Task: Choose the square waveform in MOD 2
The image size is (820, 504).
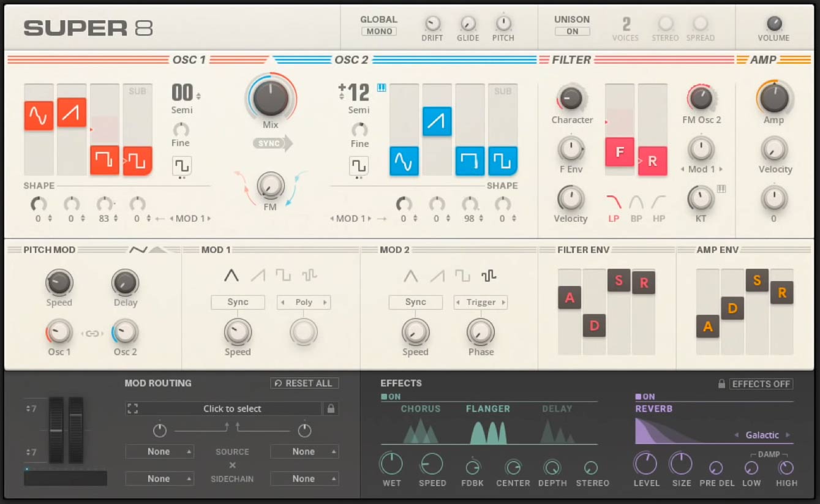Action: 462,276
